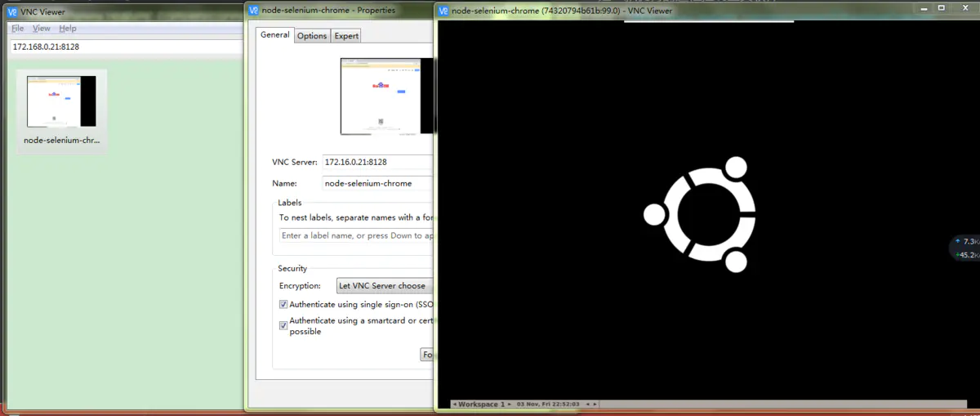The width and height of the screenshot is (980, 416).
Task: Open the Encryption dropdown 'Let VNC Server choose'
Action: point(385,285)
